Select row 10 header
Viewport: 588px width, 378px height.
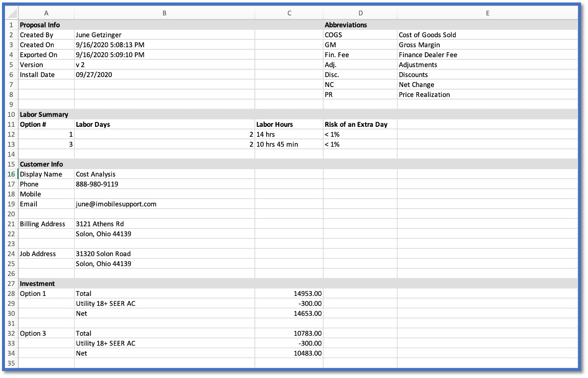(x=11, y=114)
